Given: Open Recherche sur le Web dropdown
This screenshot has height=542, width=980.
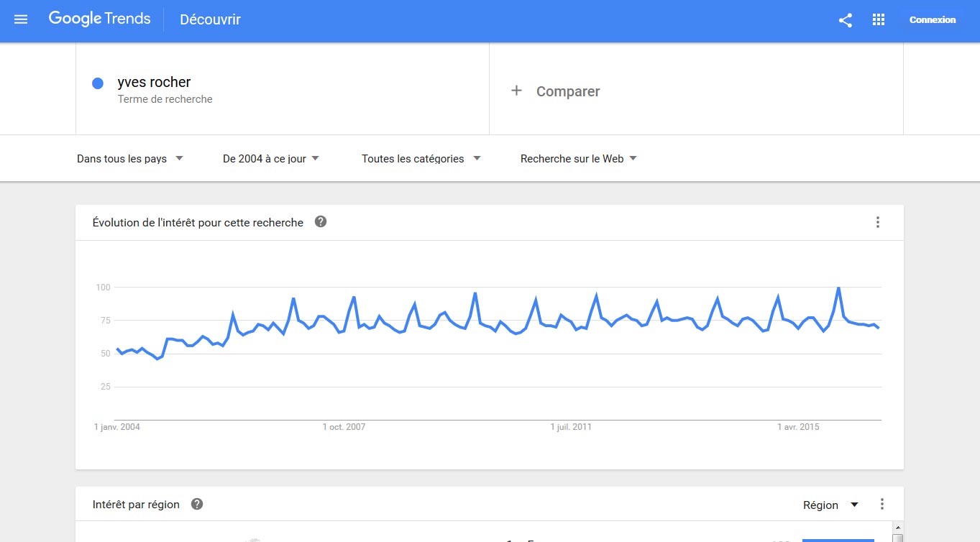Looking at the screenshot, I should pos(579,159).
